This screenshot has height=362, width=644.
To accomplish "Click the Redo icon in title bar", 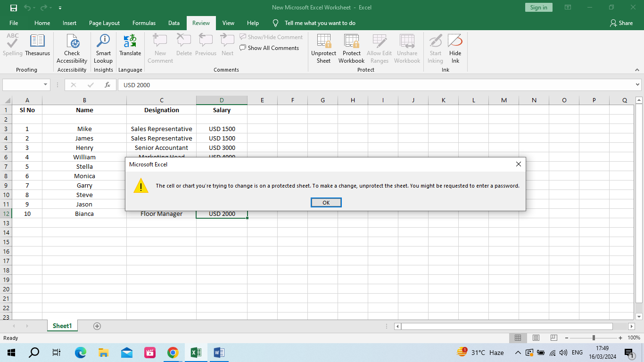I will click(x=44, y=8).
